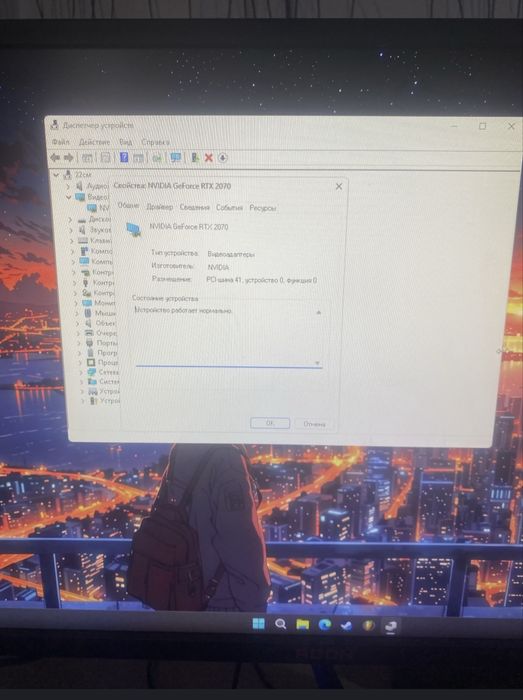Switch to the События tab
This screenshot has height=700, width=523.
(229, 208)
